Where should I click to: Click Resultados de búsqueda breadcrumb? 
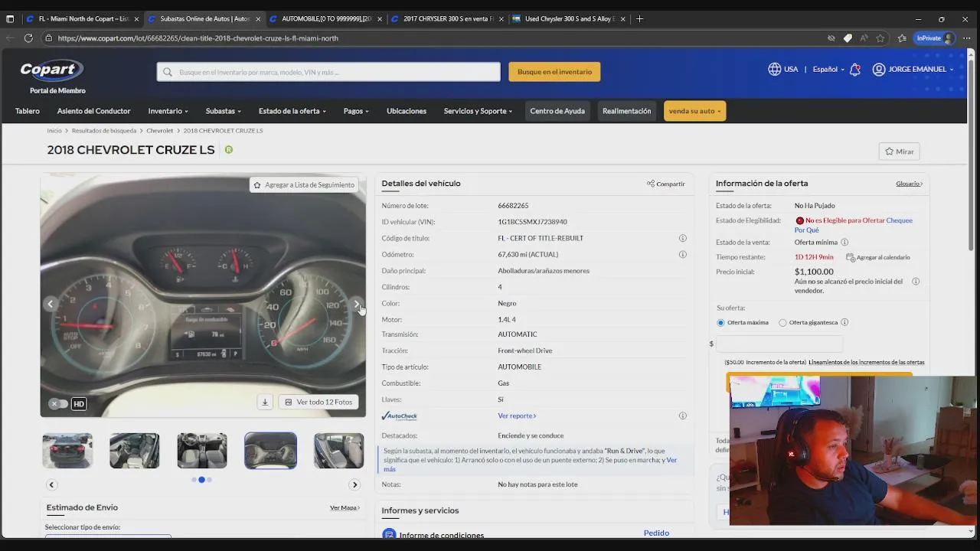point(104,131)
